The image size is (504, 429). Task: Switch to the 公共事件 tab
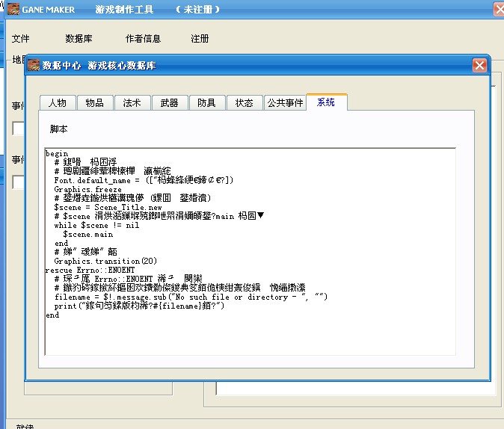[285, 103]
